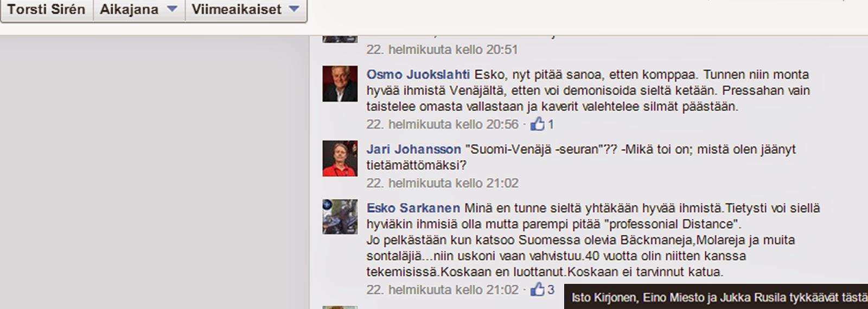868x309 pixels.
Task: Open Jari's timestamp kello 21:02
Action: pyautogui.click(x=442, y=183)
